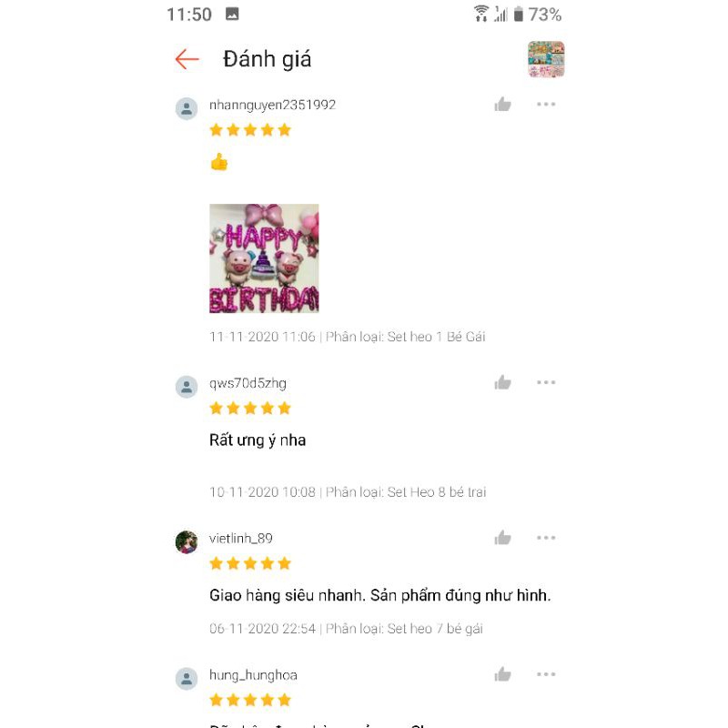This screenshot has height=728, width=728.
Task: Open nhannguyen2351992's profile avatar
Action: pos(187,108)
